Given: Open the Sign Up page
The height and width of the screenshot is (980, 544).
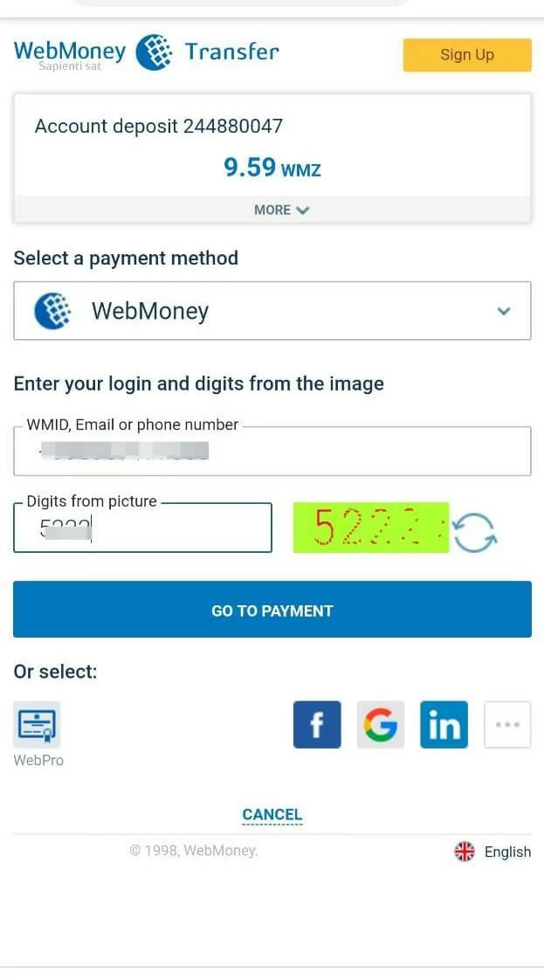Looking at the screenshot, I should (467, 55).
